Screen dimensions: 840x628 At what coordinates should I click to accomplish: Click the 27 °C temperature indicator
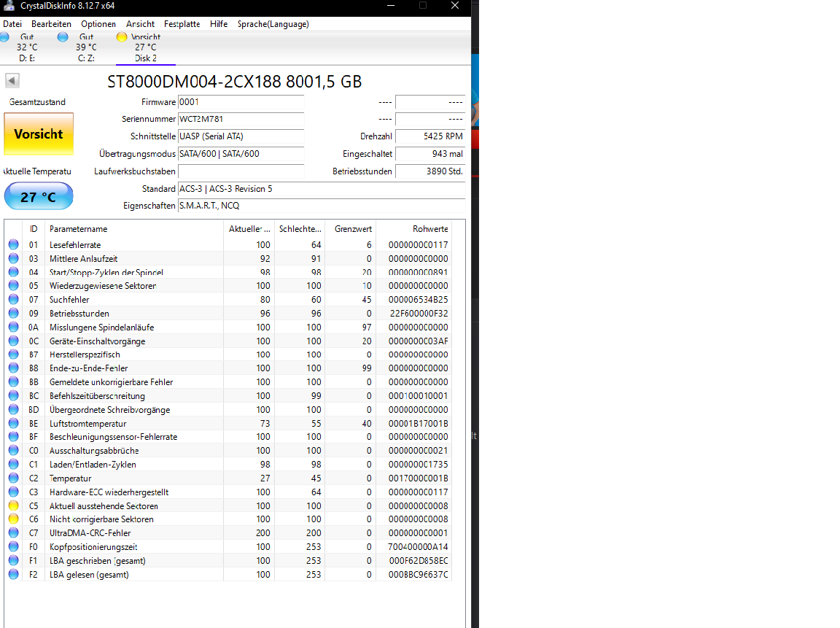pos(39,196)
